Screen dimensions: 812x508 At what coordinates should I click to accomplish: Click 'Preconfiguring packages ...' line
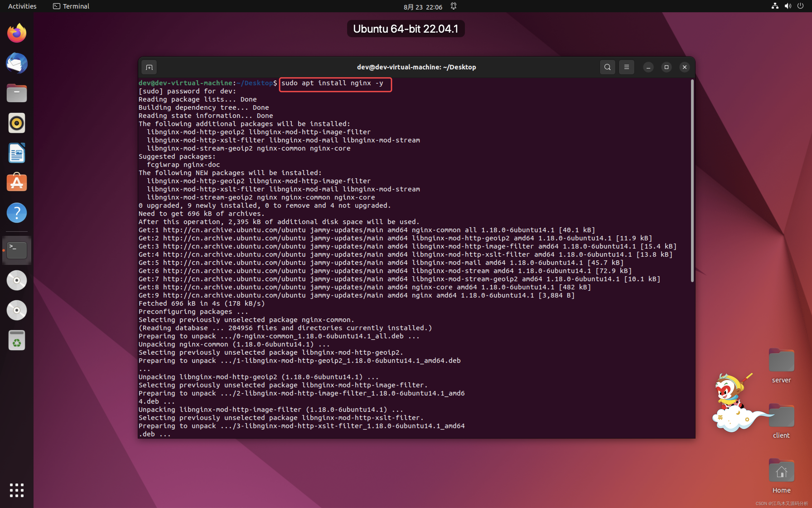pos(193,312)
